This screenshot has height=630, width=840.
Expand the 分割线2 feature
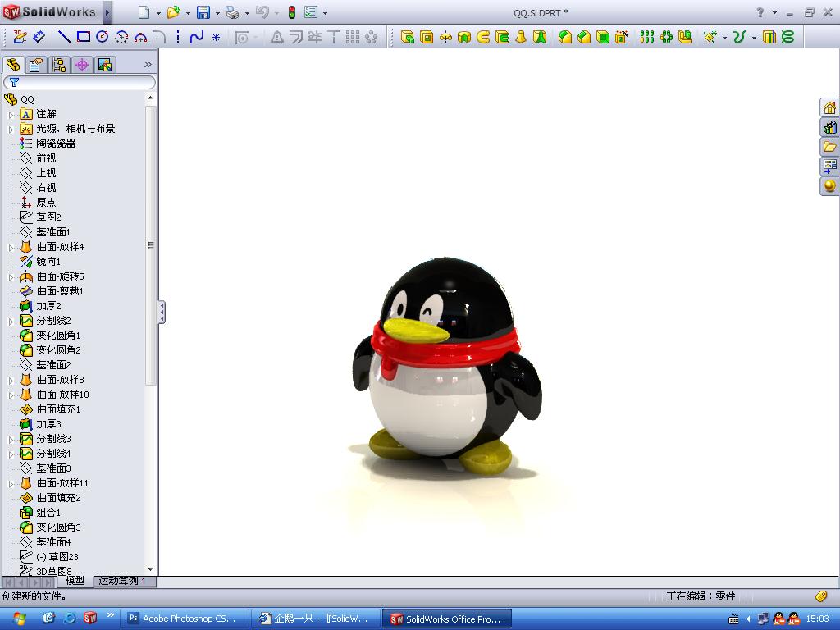coord(11,322)
